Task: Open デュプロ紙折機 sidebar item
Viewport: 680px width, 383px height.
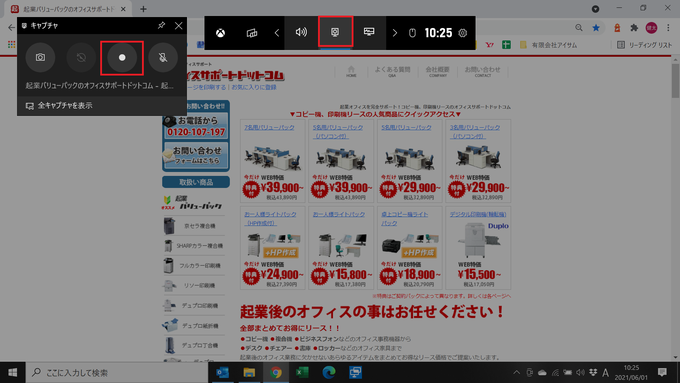Action: click(193, 325)
